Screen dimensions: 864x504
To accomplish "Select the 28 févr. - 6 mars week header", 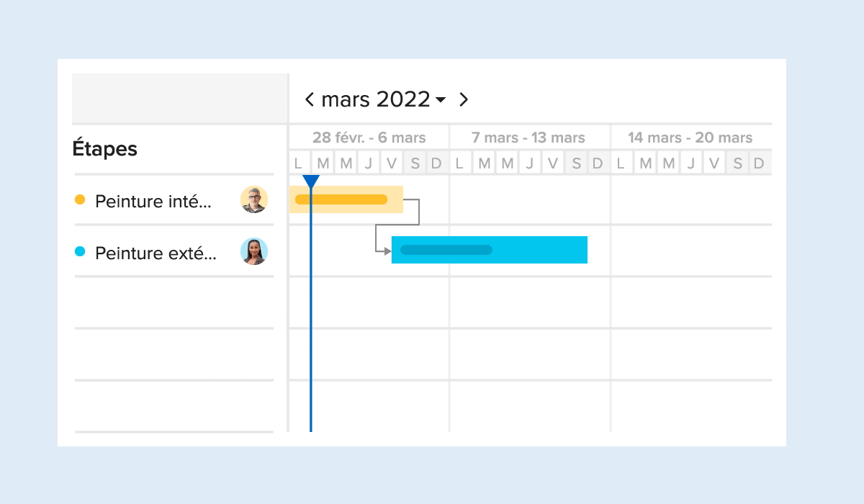I will click(x=369, y=138).
